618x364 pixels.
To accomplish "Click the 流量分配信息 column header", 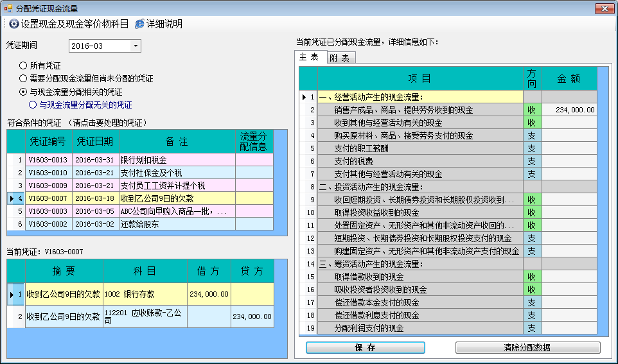I will coord(254,142).
